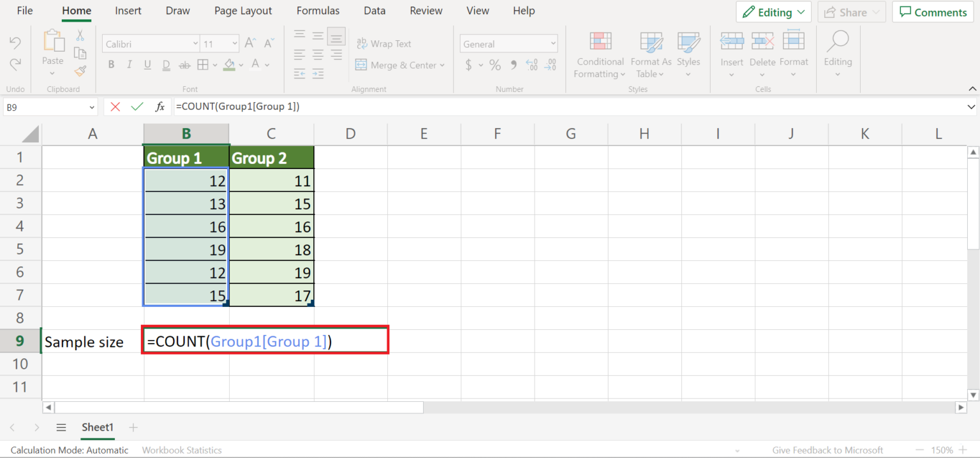
Task: Open the Insert Function dialog
Action: pyautogui.click(x=160, y=107)
